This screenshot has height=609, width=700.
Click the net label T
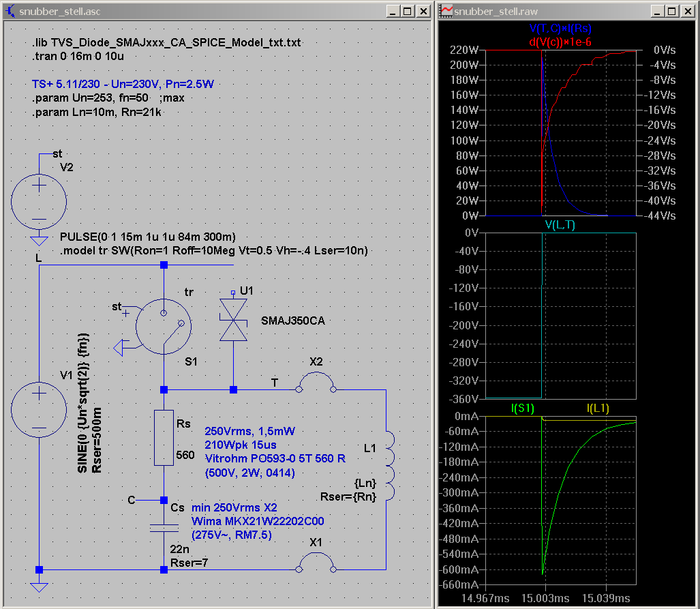point(275,383)
